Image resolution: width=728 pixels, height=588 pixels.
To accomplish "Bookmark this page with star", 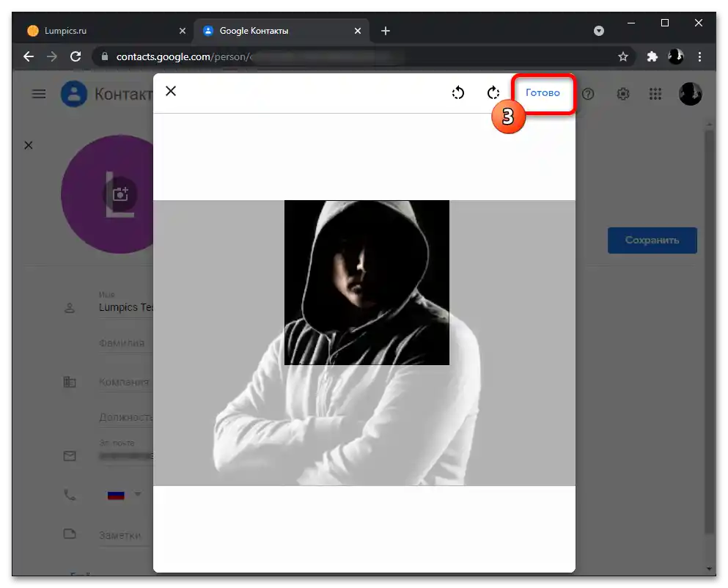I will 623,56.
